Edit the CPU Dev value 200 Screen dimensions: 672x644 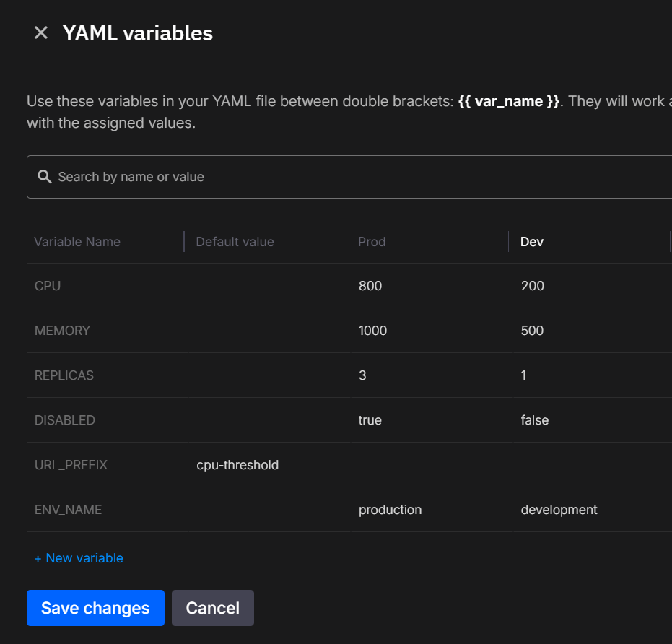[533, 286]
